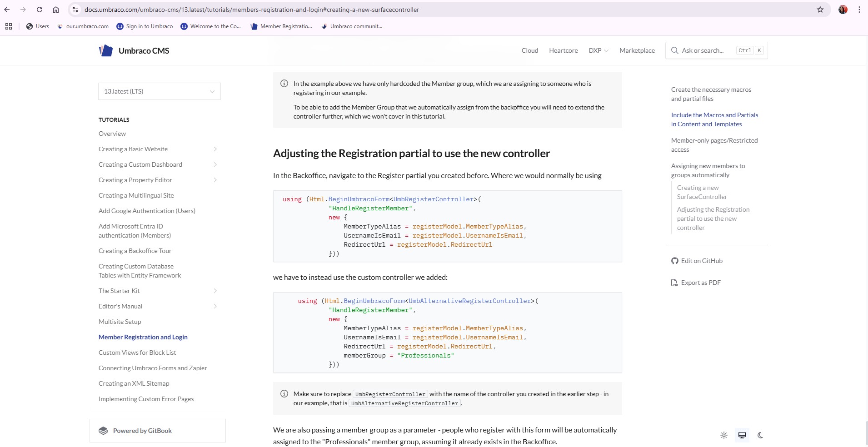Open the our.umbraco.com bookmark
Image resolution: width=868 pixels, height=447 pixels.
(x=83, y=26)
